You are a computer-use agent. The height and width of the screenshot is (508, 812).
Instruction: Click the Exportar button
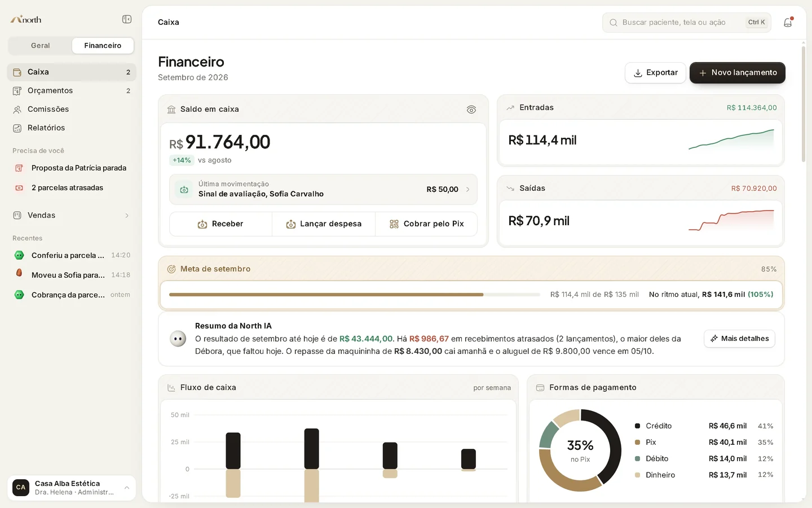tap(655, 73)
